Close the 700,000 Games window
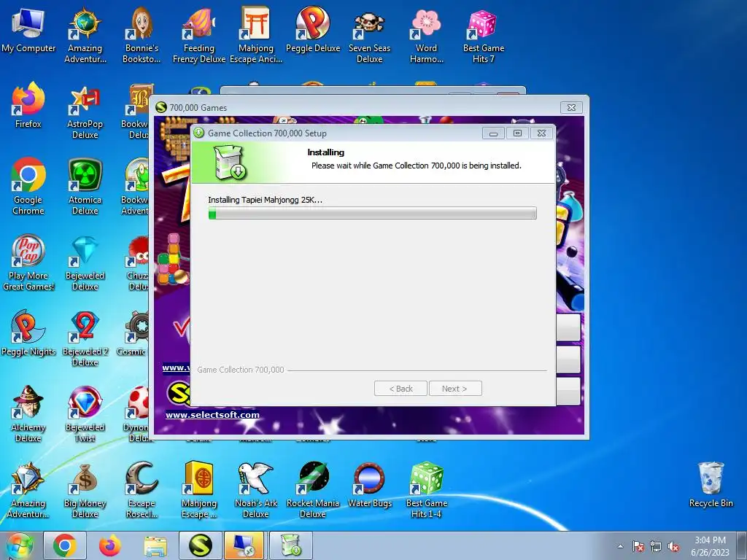This screenshot has height=560, width=747. [571, 108]
